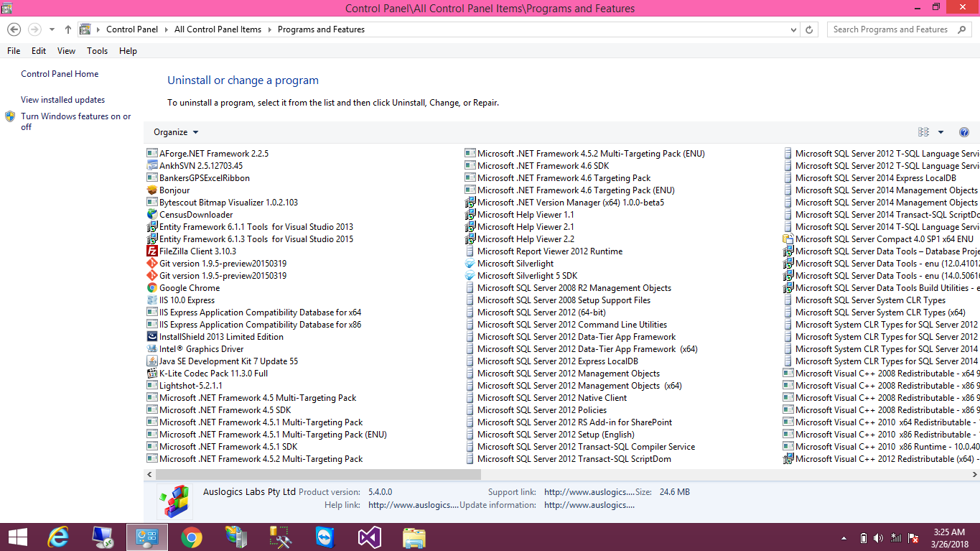Open View installed updates link
This screenshot has height=551, width=980.
click(x=63, y=100)
